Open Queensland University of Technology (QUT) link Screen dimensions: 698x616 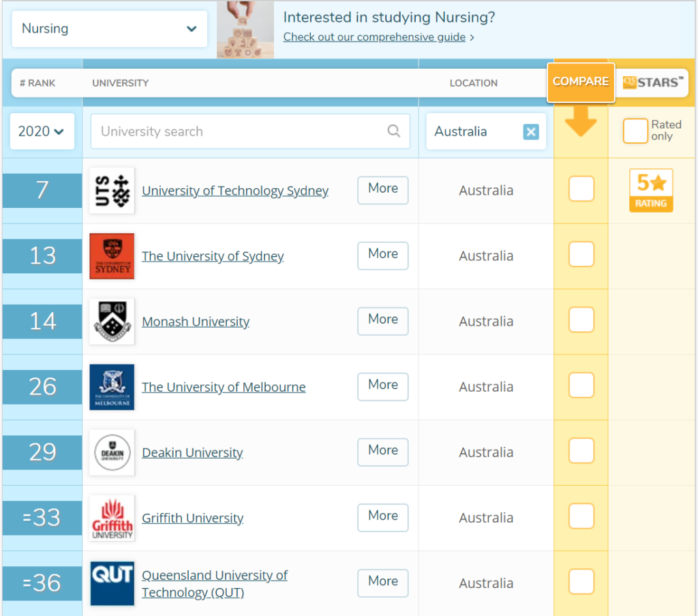(x=215, y=583)
